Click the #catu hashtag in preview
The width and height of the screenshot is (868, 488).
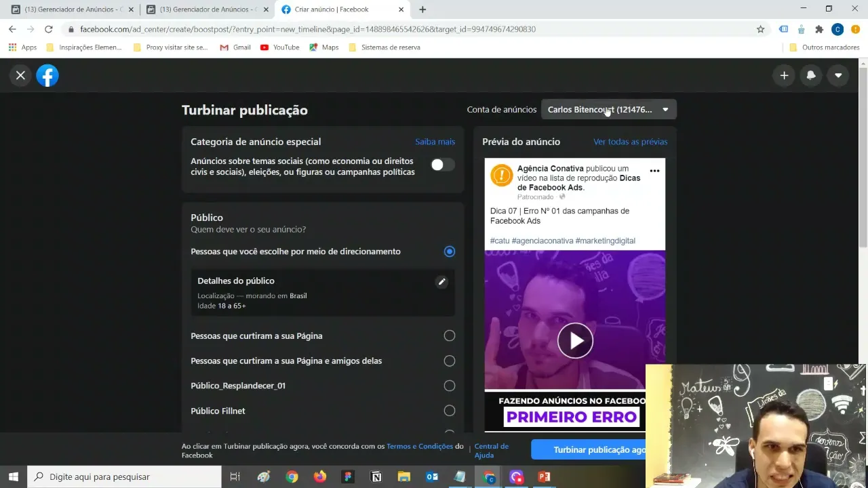500,241
